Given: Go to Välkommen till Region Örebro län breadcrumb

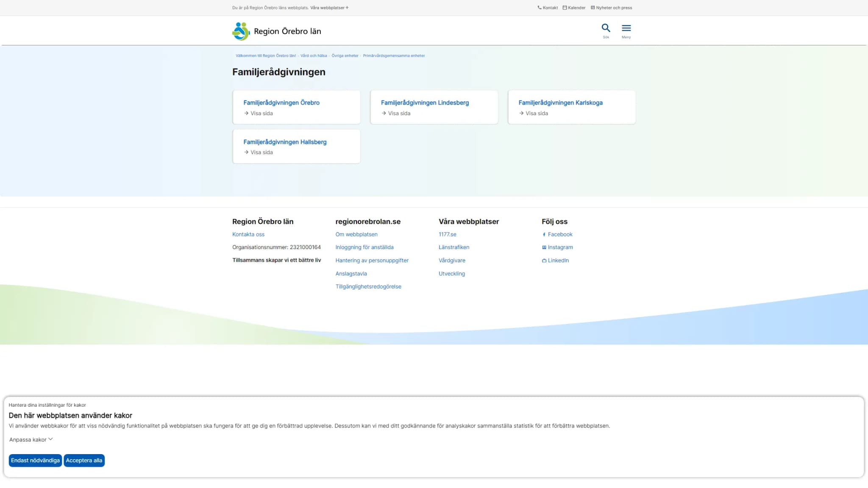Looking at the screenshot, I should pos(266,55).
